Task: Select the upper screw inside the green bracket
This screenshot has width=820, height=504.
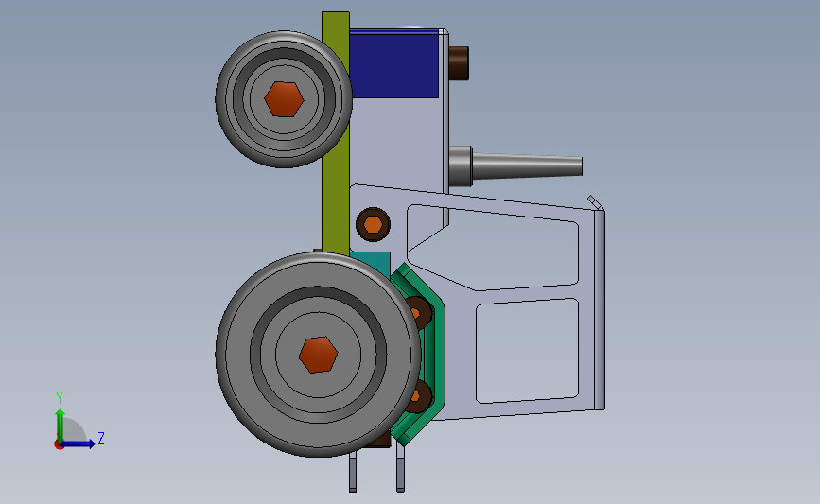Action: pyautogui.click(x=419, y=313)
